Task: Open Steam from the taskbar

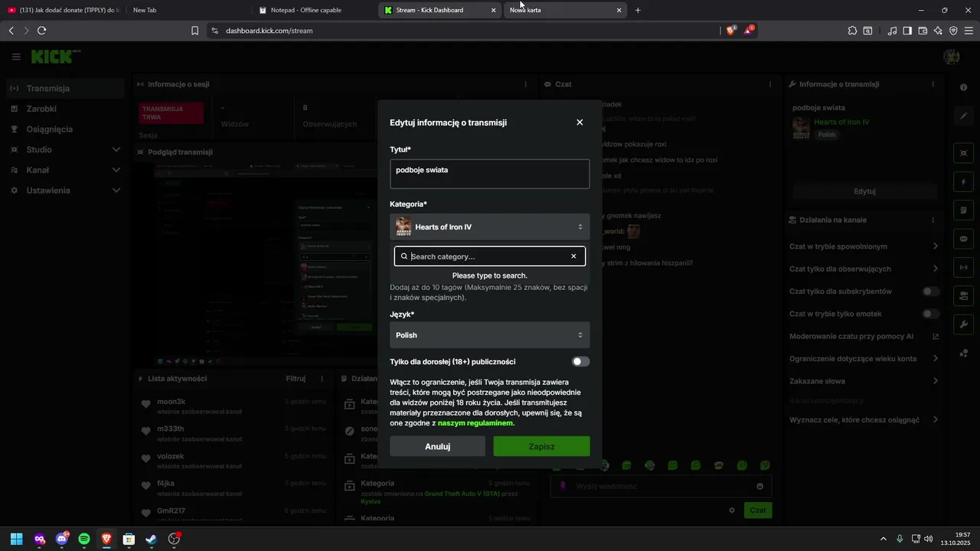Action: click(152, 539)
